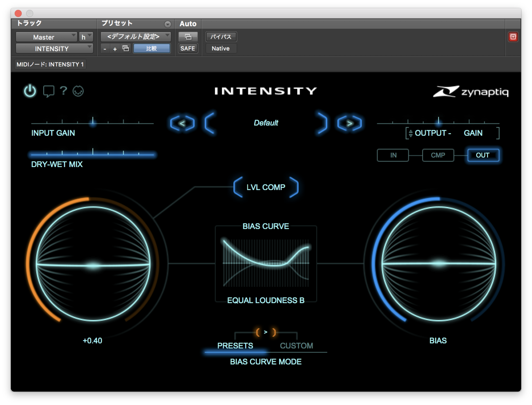Viewport: 532px width, 405px height.
Task: Enable LVL COMP level compensation
Action: pos(266,187)
